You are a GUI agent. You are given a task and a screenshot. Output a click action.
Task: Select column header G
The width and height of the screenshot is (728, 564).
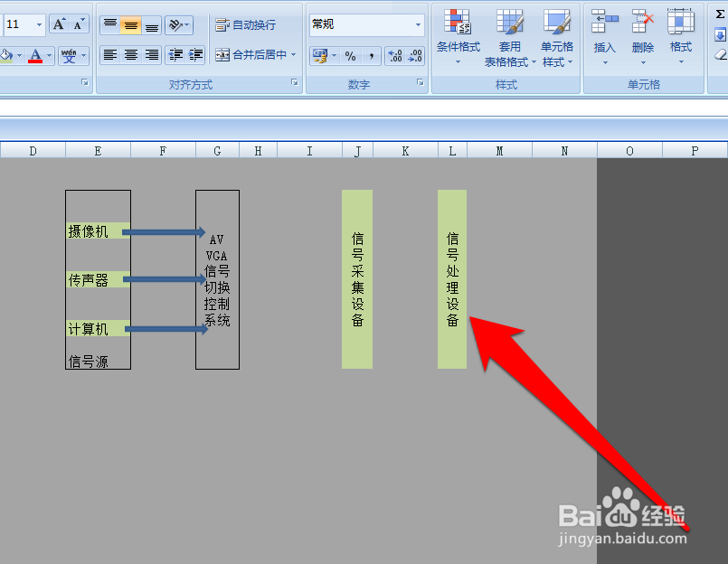click(217, 151)
